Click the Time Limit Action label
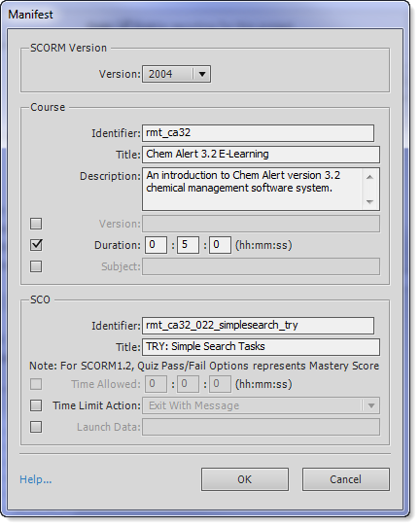420x527 pixels. click(96, 405)
